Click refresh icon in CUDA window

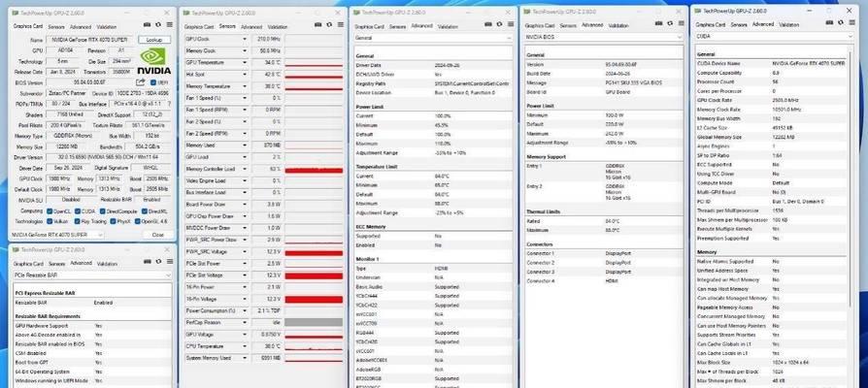point(841,24)
